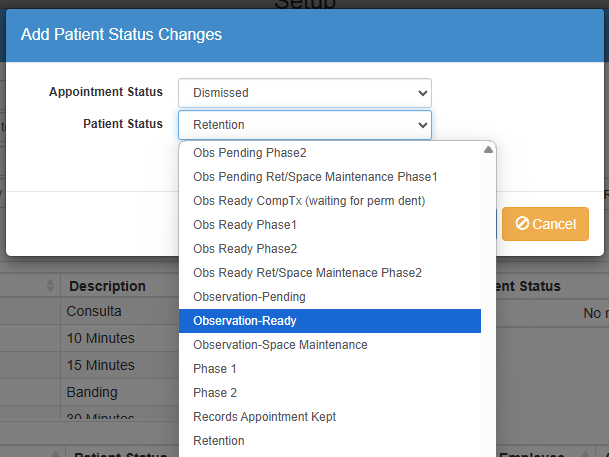609x457 pixels.
Task: Open the Appointment Status dropdown
Action: (x=304, y=93)
